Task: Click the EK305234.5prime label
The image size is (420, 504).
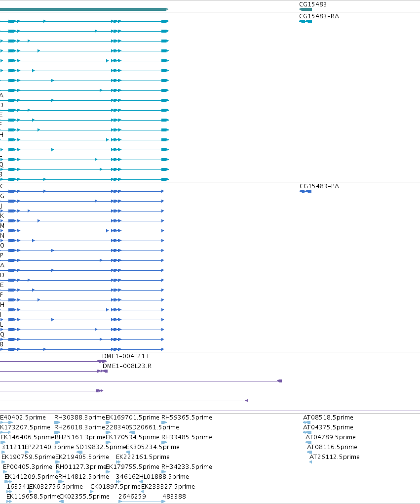Action: tap(153, 447)
